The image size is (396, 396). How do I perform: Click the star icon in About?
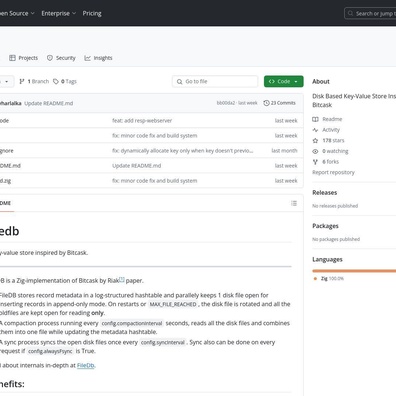[315, 140]
